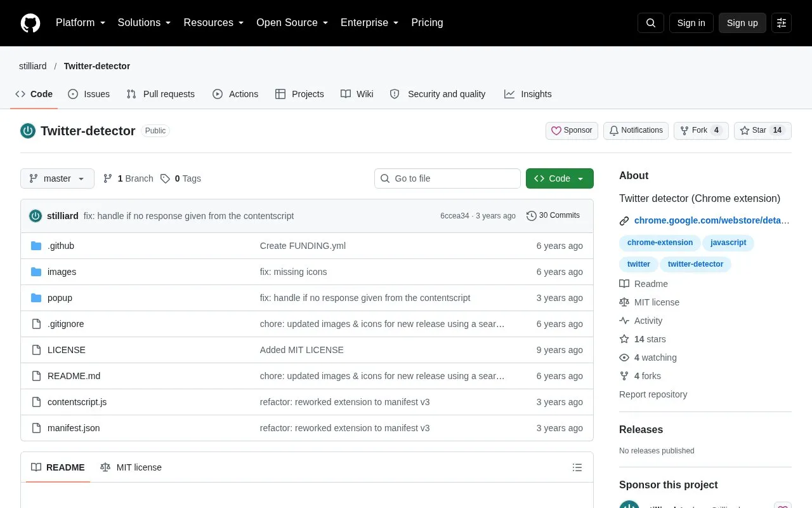Click the Go to file search field
The width and height of the screenshot is (812, 508).
pos(447,178)
